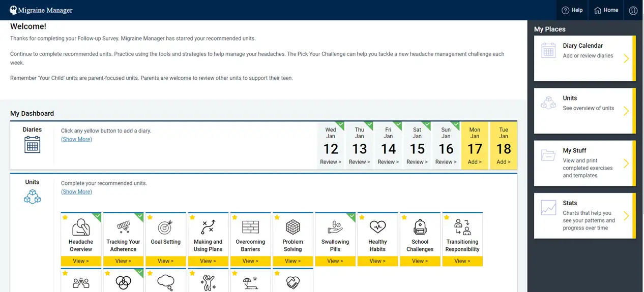
Task: View the Making and Using Plans unit
Action: (x=208, y=261)
